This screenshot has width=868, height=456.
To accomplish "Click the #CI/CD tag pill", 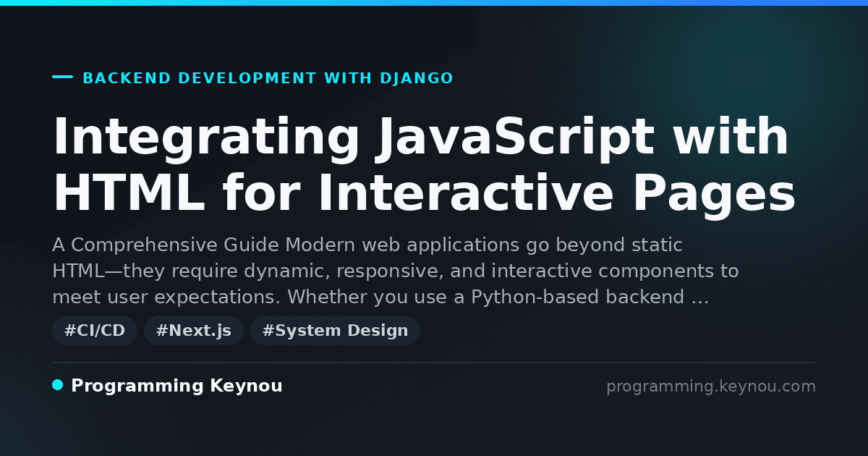I will pyautogui.click(x=95, y=331).
